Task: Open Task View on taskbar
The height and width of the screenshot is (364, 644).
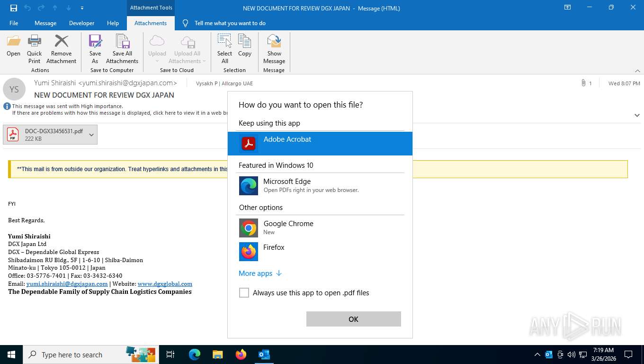Action: coord(170,355)
